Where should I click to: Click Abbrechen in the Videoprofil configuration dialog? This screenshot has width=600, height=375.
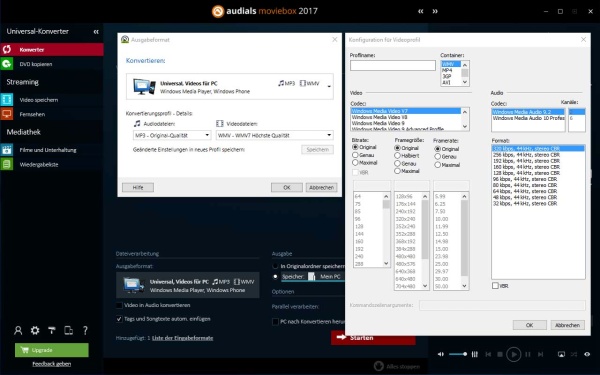(x=567, y=325)
